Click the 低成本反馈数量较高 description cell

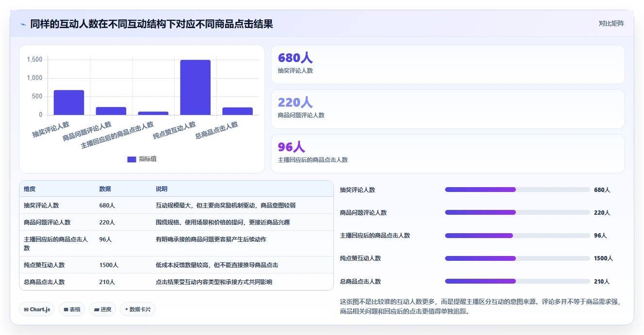pos(217,265)
